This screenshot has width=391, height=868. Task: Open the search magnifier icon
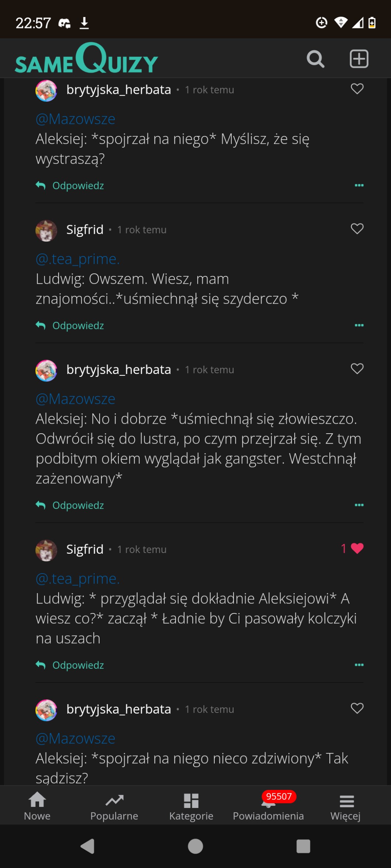[315, 59]
